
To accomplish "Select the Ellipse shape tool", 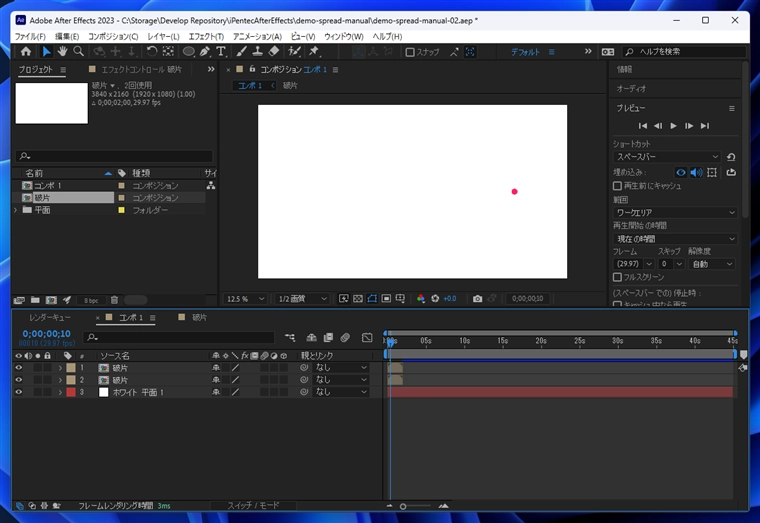I will click(x=189, y=51).
